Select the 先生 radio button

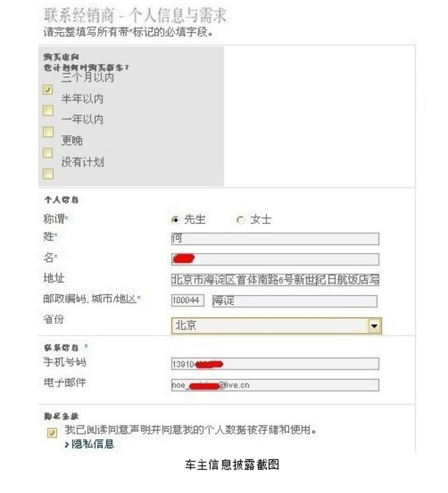click(x=175, y=220)
